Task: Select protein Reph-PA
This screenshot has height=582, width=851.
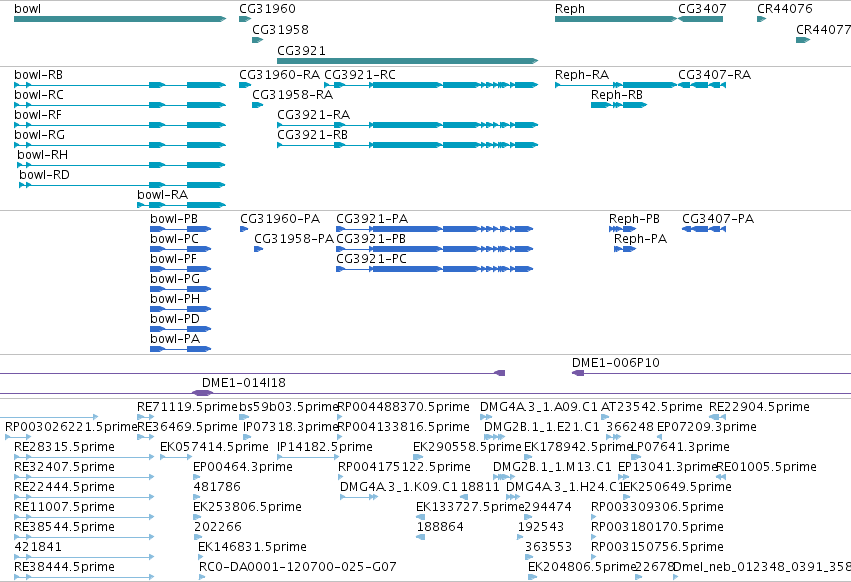Action: pyautogui.click(x=625, y=249)
